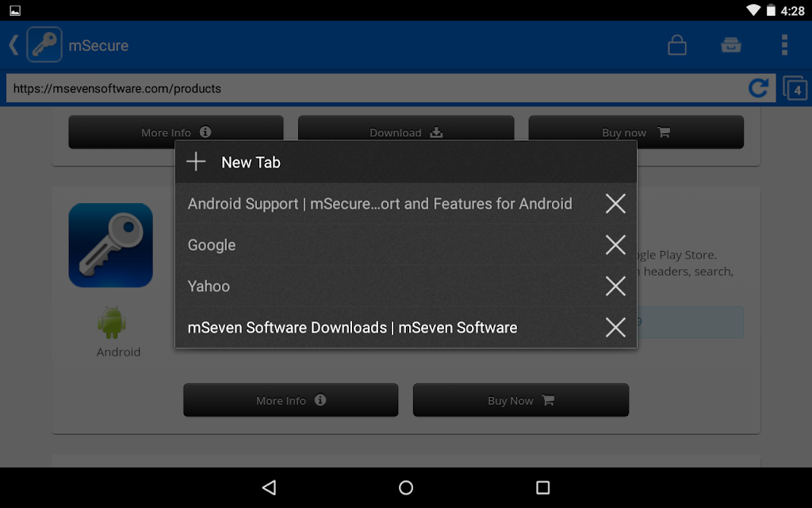Viewport: 812px width, 508px height.
Task: Go back using the mSecure chevron arrow
Action: point(14,45)
